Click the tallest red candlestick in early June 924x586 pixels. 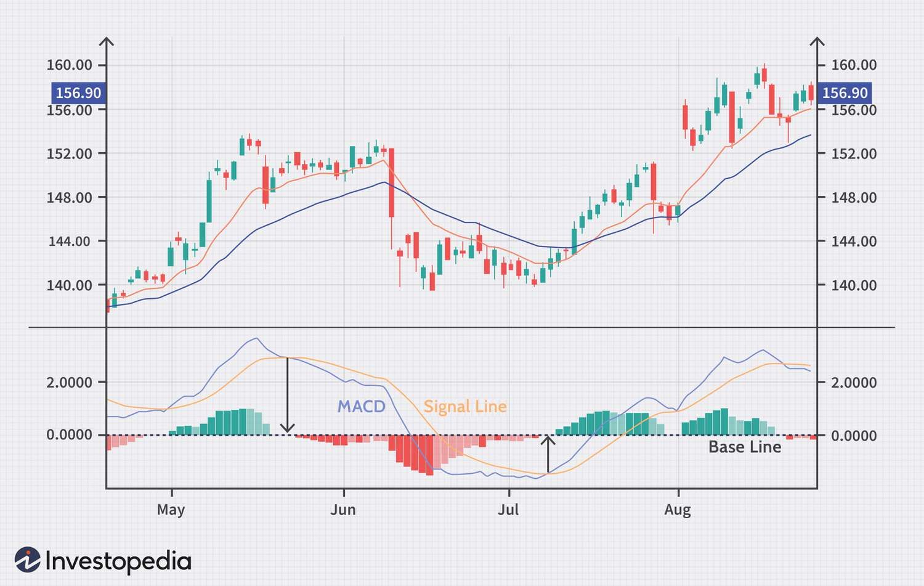[391, 182]
